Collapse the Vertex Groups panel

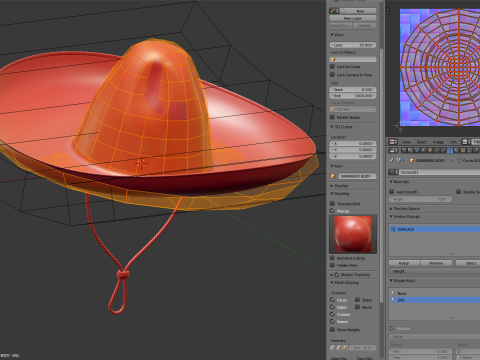[x=391, y=216]
